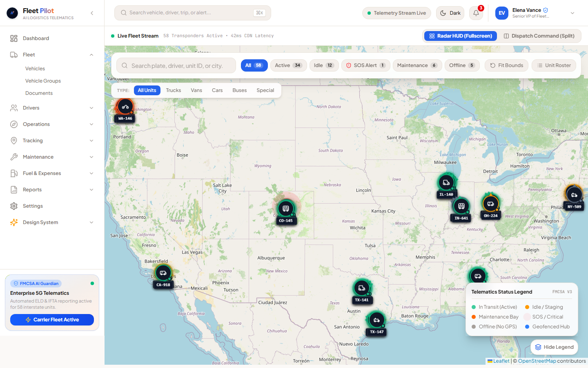Open the OpenStreetMap attribution link
The width and height of the screenshot is (588, 368).
(537, 361)
